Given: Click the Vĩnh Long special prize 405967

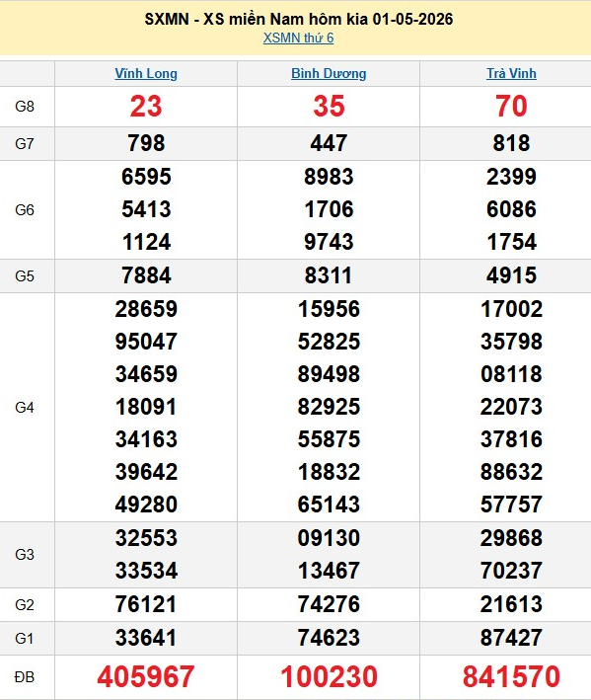Looking at the screenshot, I should (146, 676).
